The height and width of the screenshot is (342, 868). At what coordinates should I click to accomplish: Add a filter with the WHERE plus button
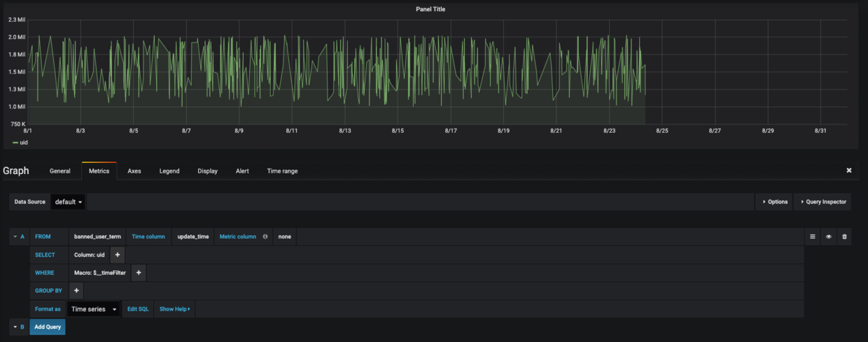click(139, 273)
